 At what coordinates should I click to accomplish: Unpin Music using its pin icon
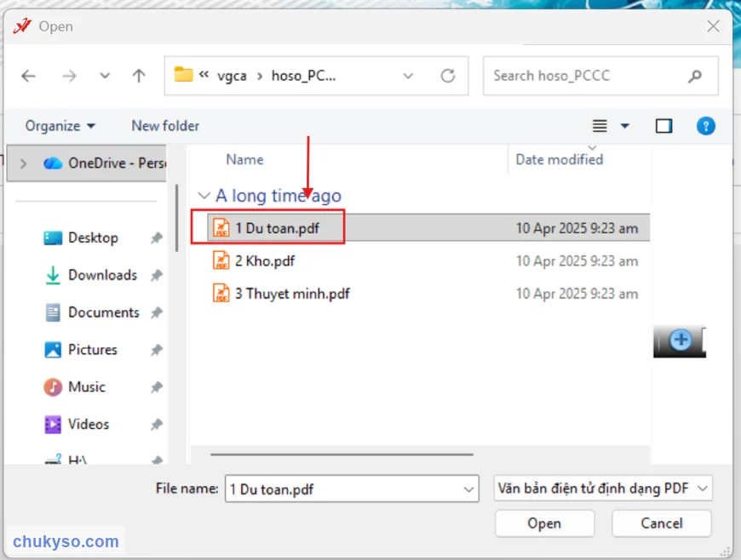[x=157, y=387]
